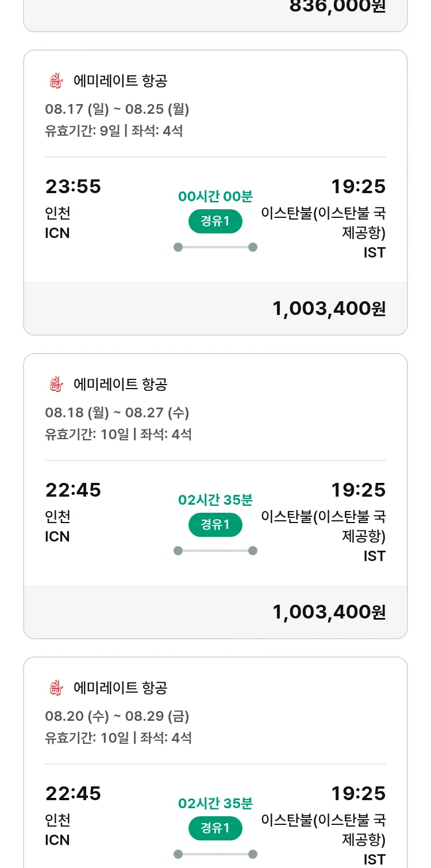The height and width of the screenshot is (868, 431).
Task: Tap the 23:55 departure time
Action: point(73,187)
